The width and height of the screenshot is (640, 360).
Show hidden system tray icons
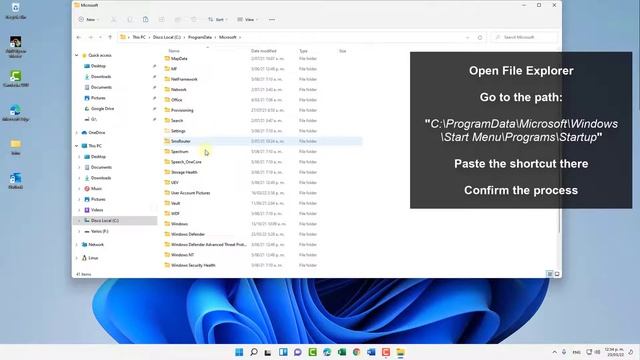pyautogui.click(x=554, y=352)
